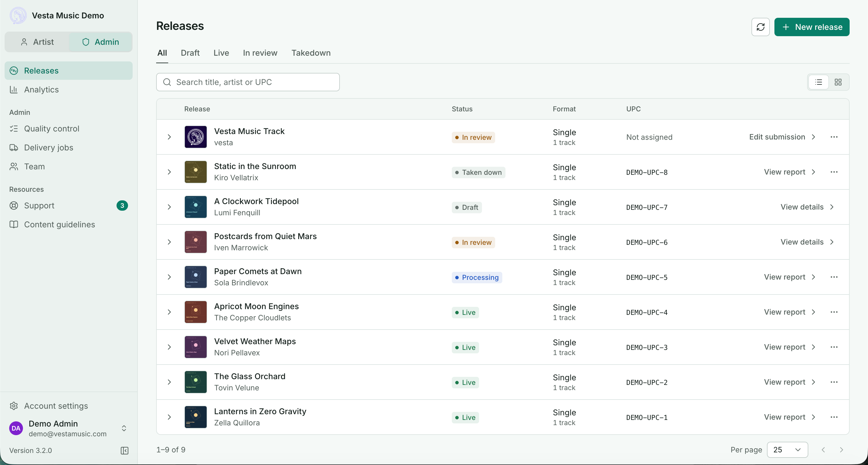Open more options for Static in the Sunroom
This screenshot has width=868, height=465.
coord(834,172)
